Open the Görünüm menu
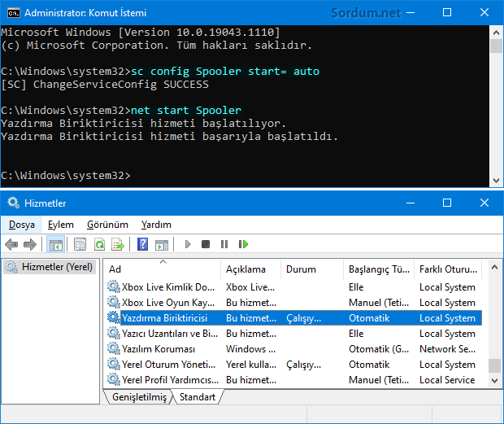 point(107,225)
